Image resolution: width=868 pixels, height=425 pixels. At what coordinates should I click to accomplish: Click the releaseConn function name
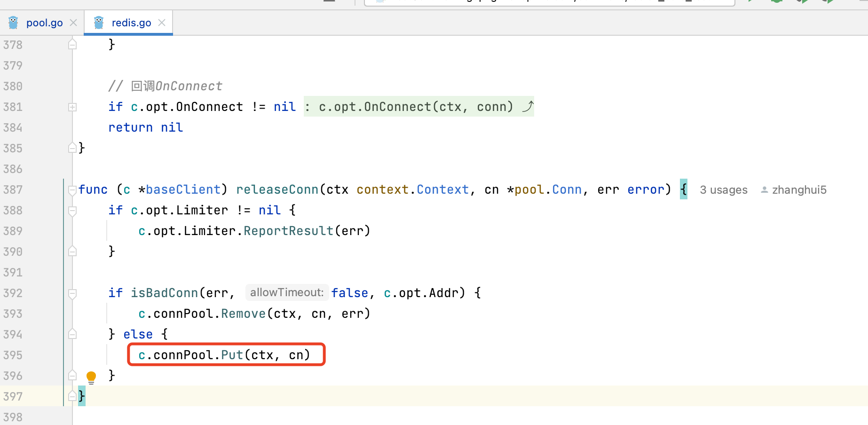point(277,189)
